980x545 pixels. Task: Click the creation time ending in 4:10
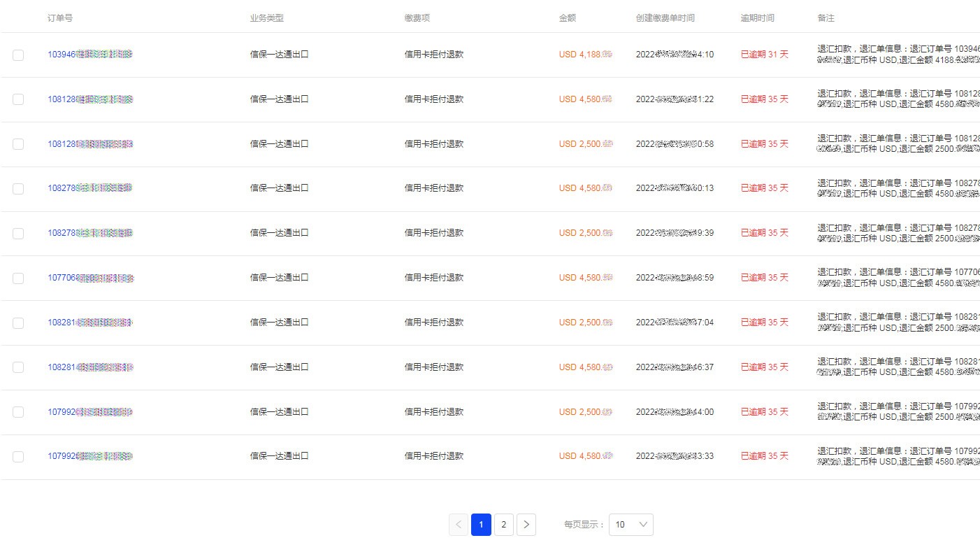(675, 55)
